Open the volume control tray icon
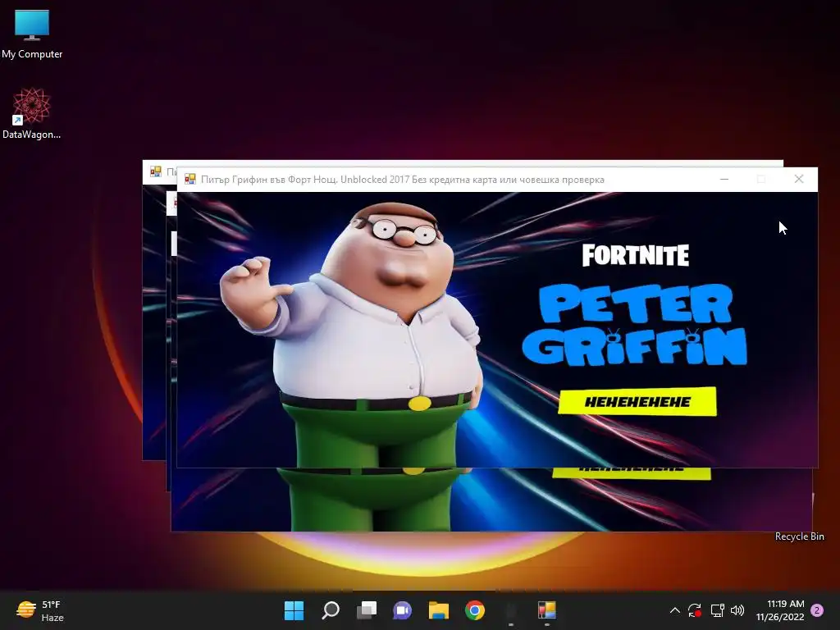Image resolution: width=840 pixels, height=630 pixels. tap(737, 610)
